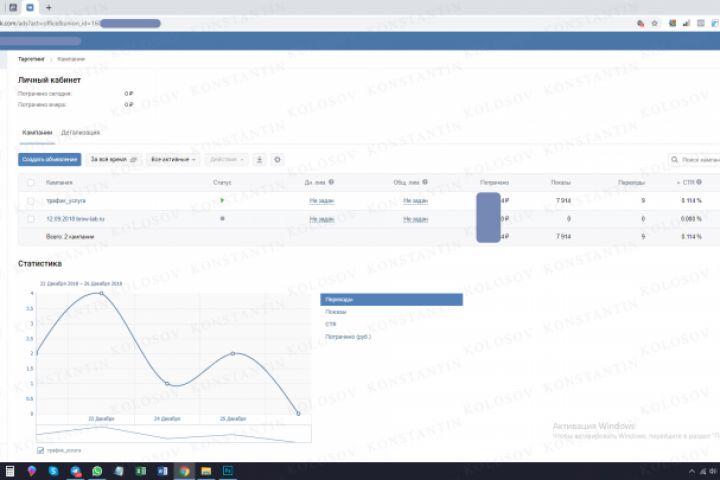The width and height of the screenshot is (720, 480).
Task: Switch to the Детализация tab
Action: [80, 132]
